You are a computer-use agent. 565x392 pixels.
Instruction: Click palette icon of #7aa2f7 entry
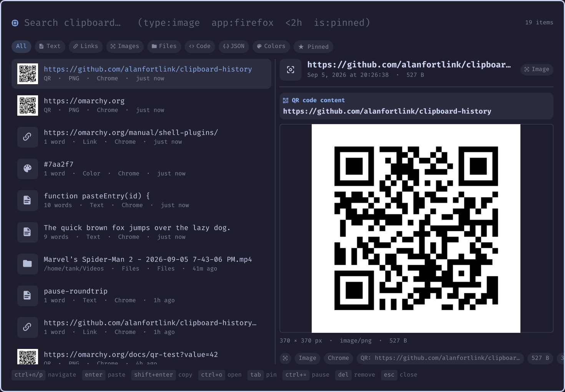tap(28, 169)
